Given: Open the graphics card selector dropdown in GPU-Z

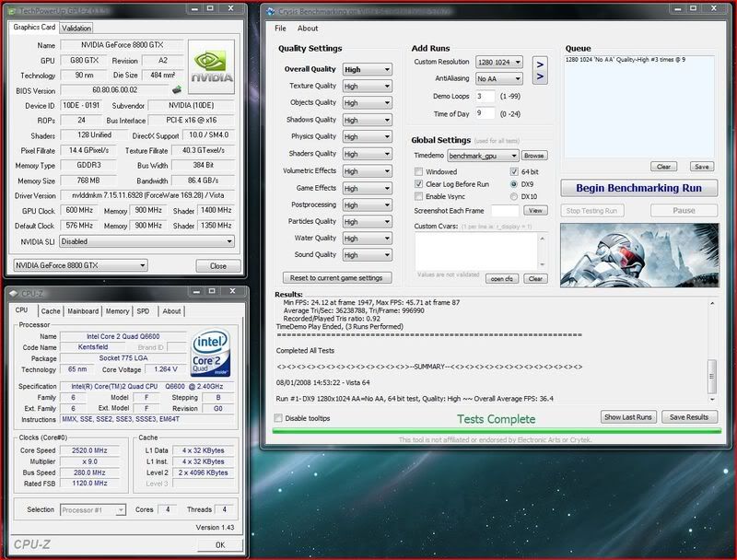Looking at the screenshot, I should pyautogui.click(x=80, y=265).
